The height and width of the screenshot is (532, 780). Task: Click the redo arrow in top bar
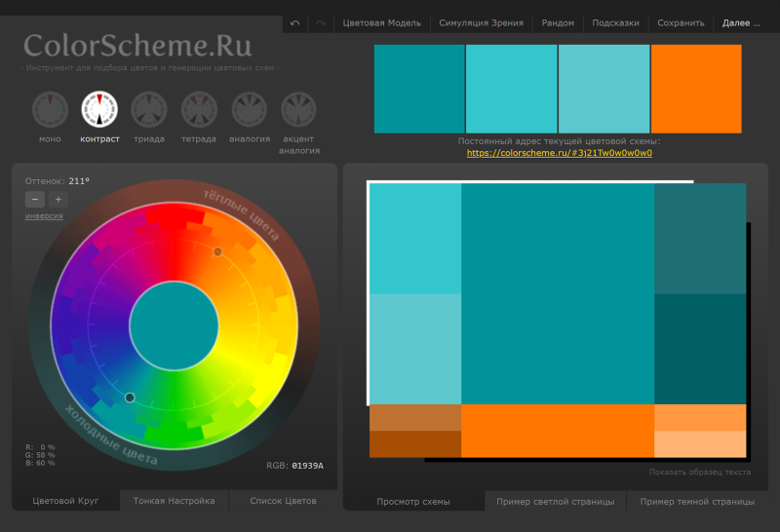[x=321, y=22]
